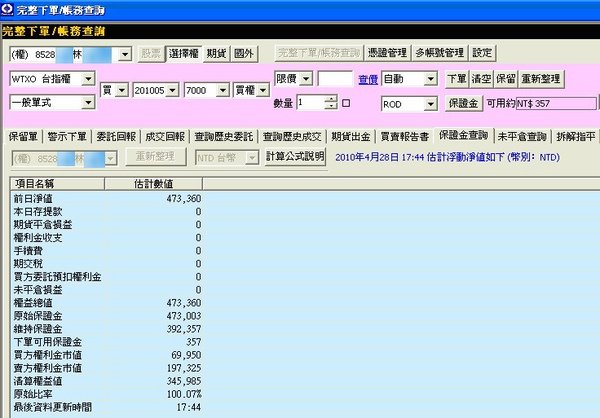Viewport: 600px width, 418px height.
Task: Expand the WTXO 台指權 product dropdown
Action: (x=88, y=79)
